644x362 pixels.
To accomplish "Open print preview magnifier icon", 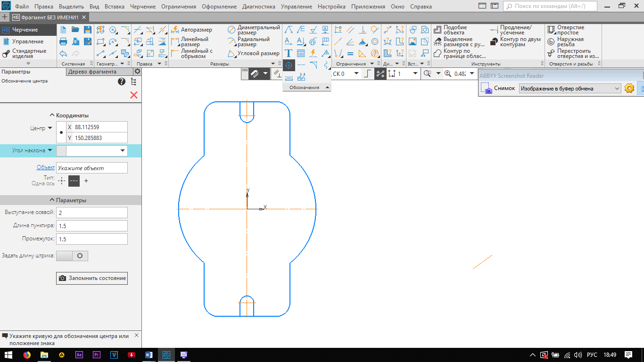I will 75,41.
